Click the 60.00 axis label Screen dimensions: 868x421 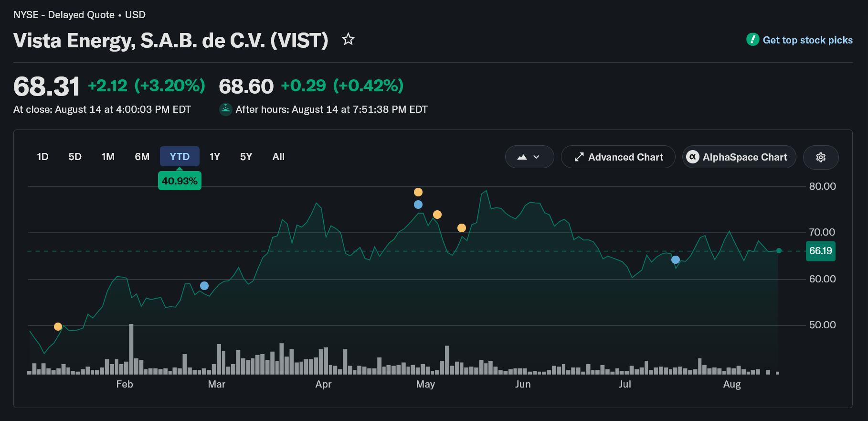tap(822, 279)
